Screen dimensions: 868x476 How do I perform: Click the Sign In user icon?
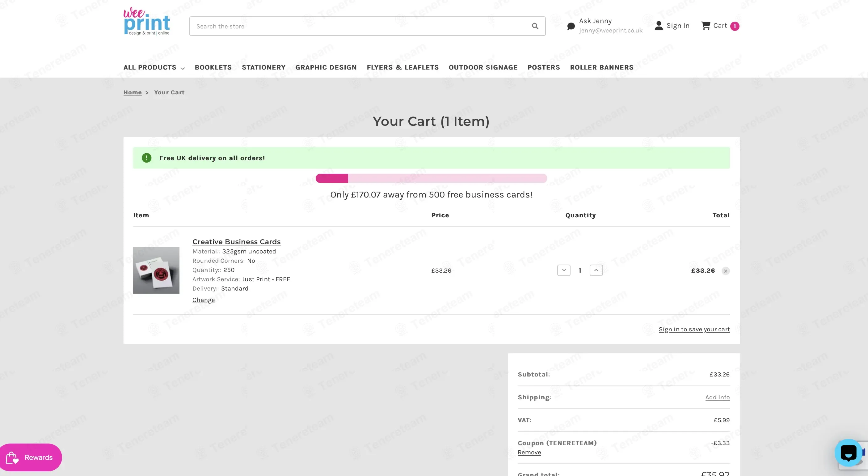pos(659,26)
